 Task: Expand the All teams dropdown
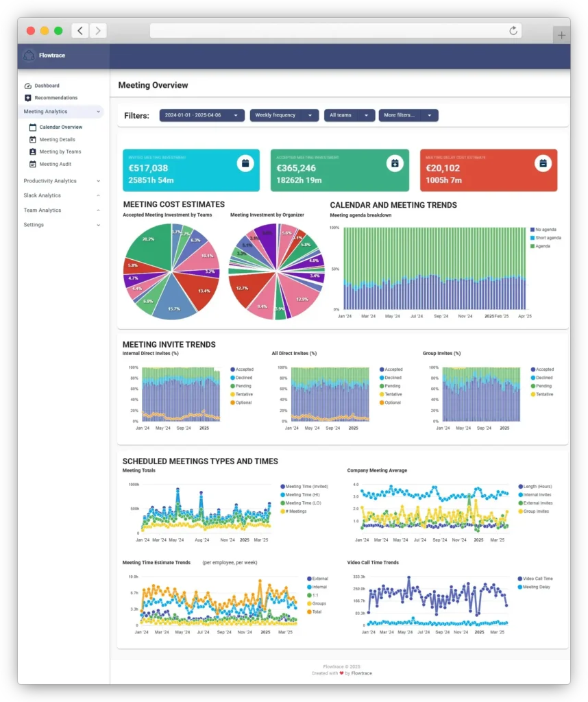pyautogui.click(x=349, y=115)
